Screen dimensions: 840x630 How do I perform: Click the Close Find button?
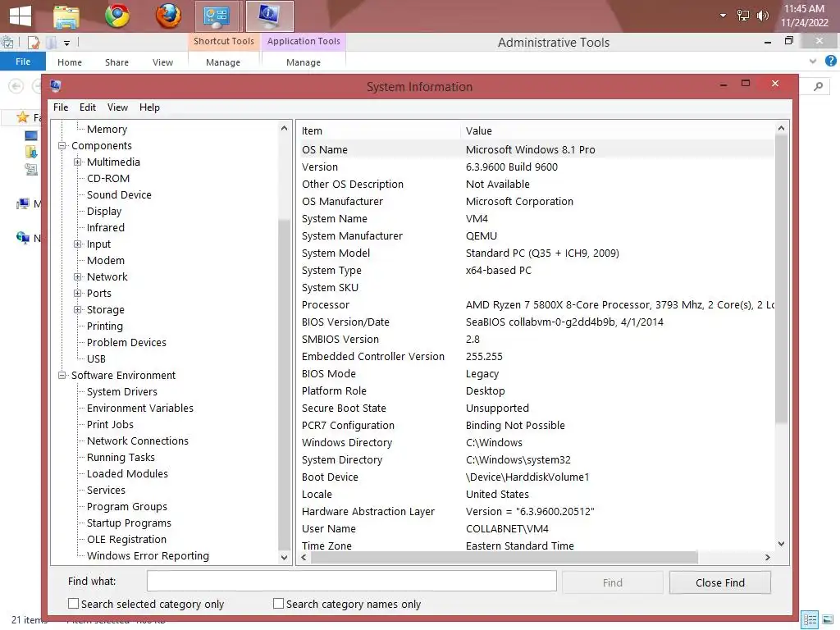tap(719, 582)
